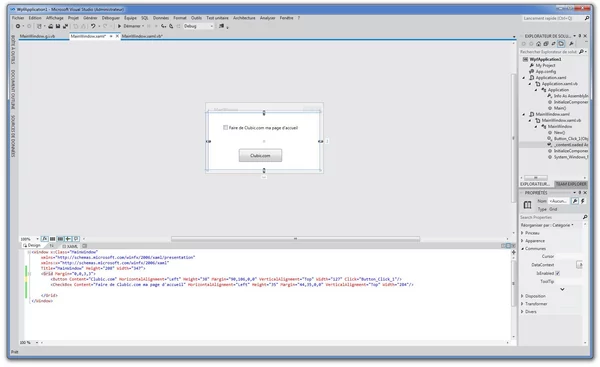Click the toolbar icon right of Debug dropdown
This screenshot has height=367, width=600.
tap(221, 26)
